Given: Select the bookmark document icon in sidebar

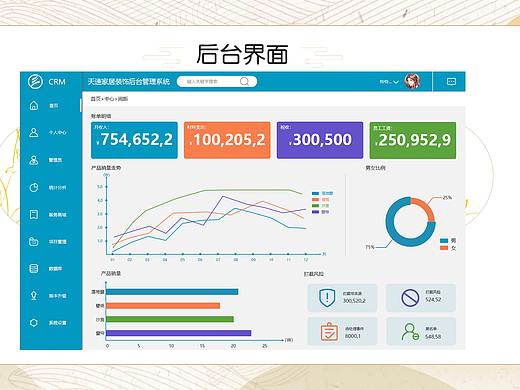Looking at the screenshot, I should [34, 214].
